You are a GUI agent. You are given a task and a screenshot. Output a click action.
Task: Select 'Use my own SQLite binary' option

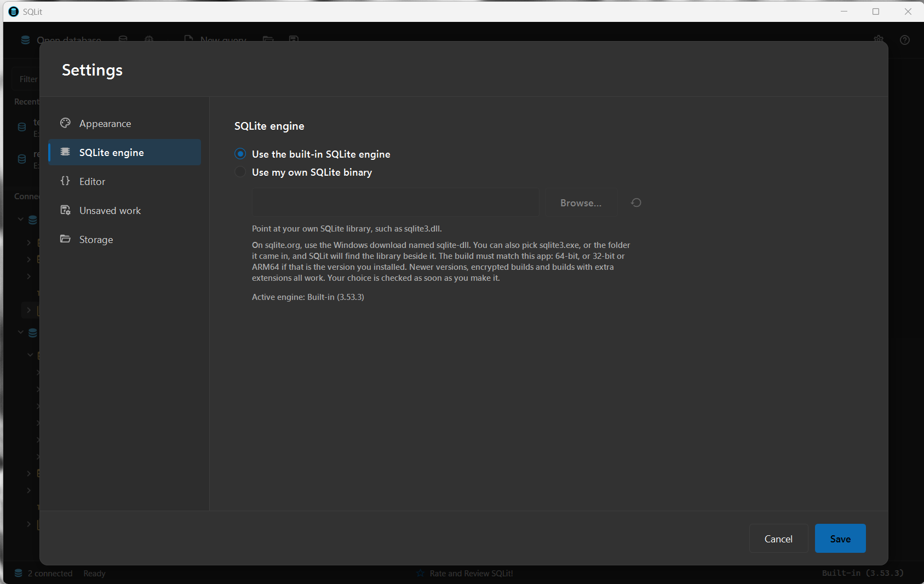[303, 172]
